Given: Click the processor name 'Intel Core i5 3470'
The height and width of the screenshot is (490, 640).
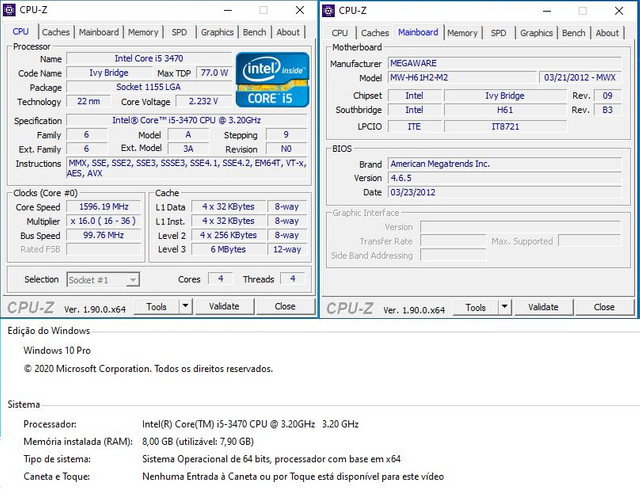Looking at the screenshot, I should [x=149, y=58].
